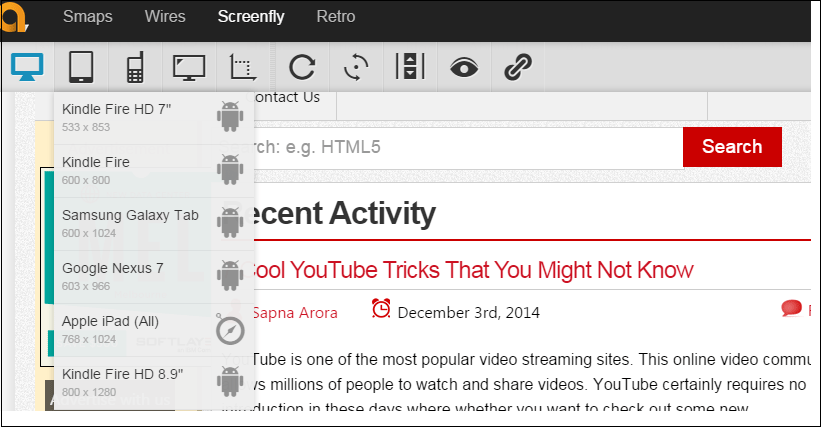Click the Safari compass icon beside Apple iPad
The image size is (828, 440).
point(230,330)
